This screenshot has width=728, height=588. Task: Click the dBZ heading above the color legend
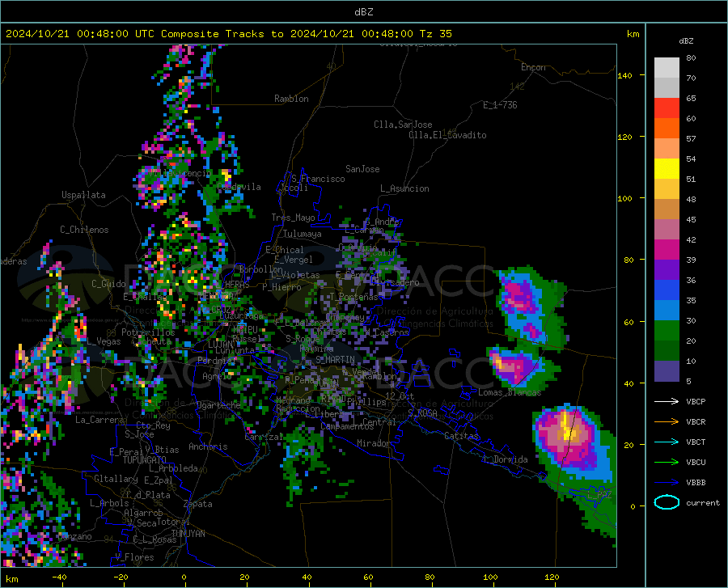[x=686, y=40]
